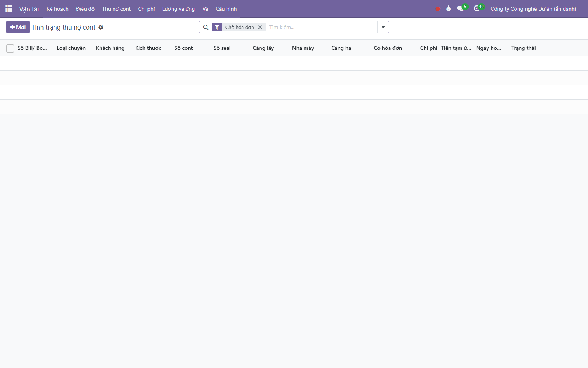
Task: Sort by Số seal column header
Action: pyautogui.click(x=222, y=48)
